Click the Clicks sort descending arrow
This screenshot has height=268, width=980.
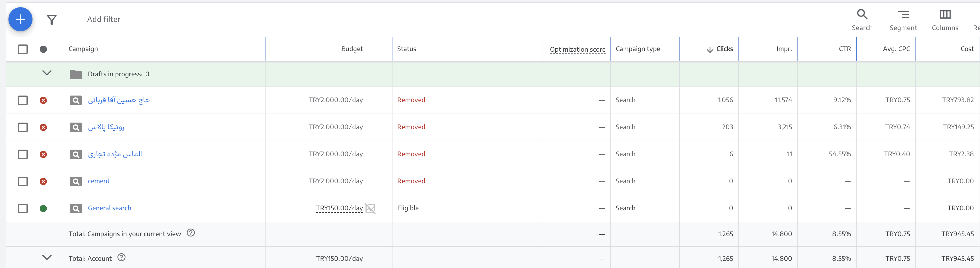(710, 50)
